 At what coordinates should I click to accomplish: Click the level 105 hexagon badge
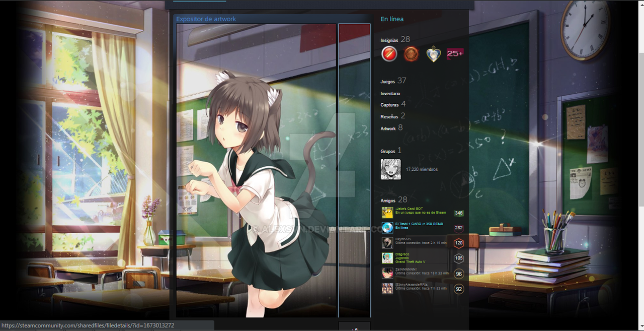(x=458, y=258)
